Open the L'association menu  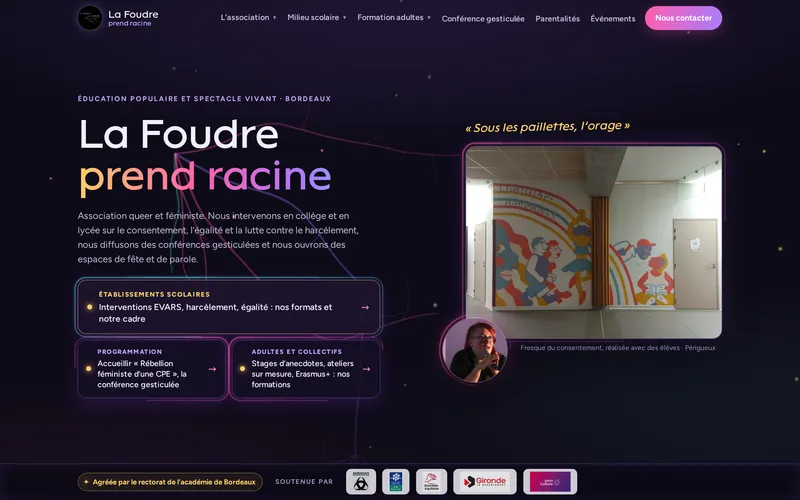coord(248,17)
